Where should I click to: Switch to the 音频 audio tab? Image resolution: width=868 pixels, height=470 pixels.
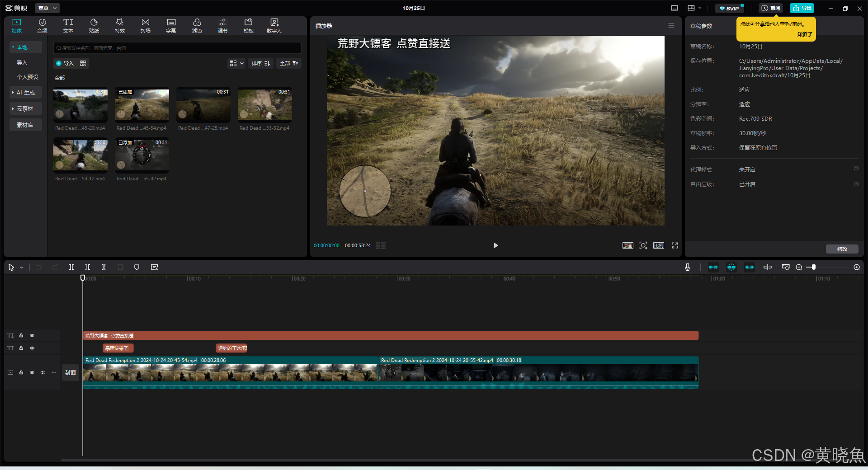tap(42, 26)
